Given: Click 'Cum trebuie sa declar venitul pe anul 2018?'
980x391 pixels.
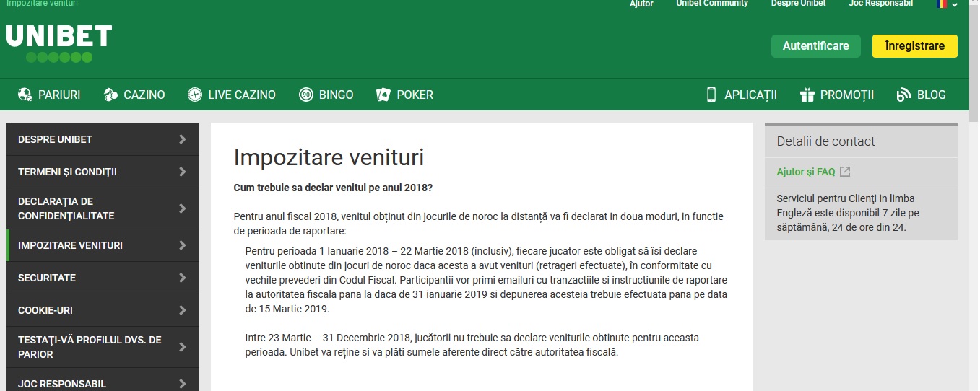Looking at the screenshot, I should (333, 188).
